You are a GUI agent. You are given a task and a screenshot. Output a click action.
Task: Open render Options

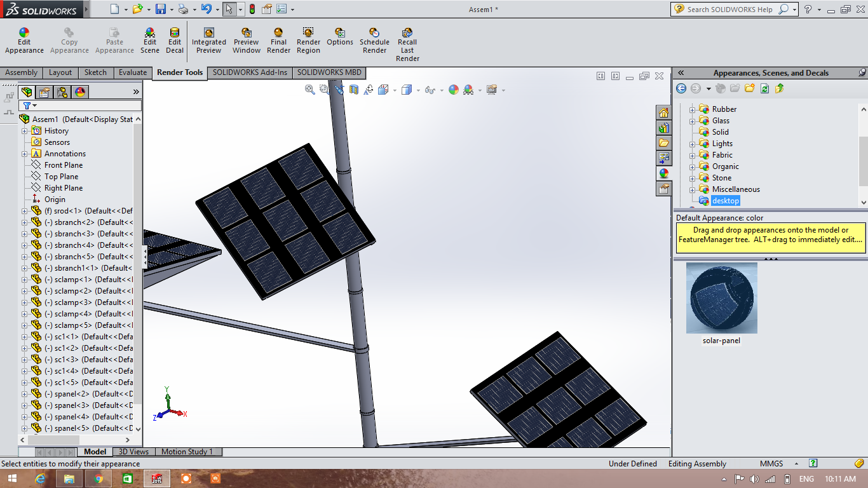tap(340, 37)
